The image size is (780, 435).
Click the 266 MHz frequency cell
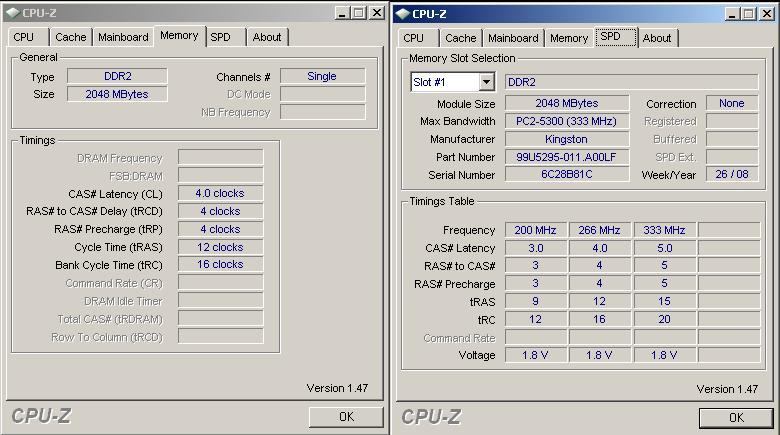tap(600, 230)
